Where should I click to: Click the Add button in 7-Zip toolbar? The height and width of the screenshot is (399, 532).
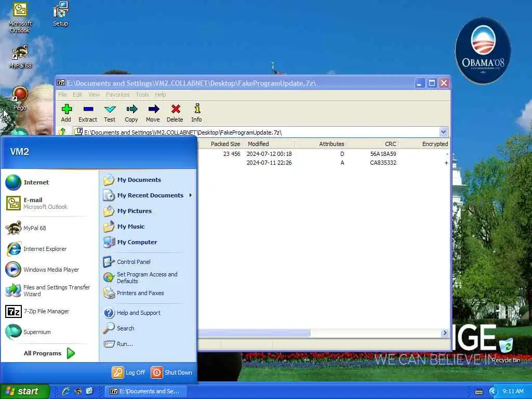[66, 113]
